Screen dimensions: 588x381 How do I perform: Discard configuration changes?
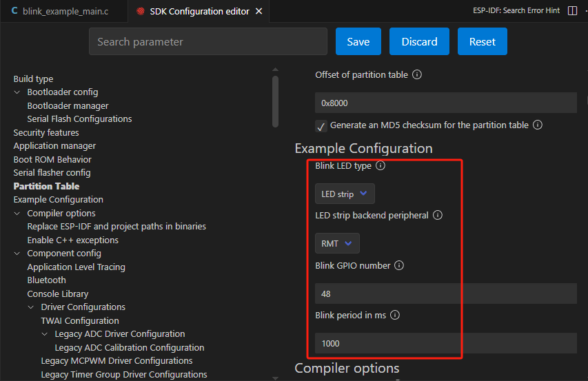tap(419, 41)
